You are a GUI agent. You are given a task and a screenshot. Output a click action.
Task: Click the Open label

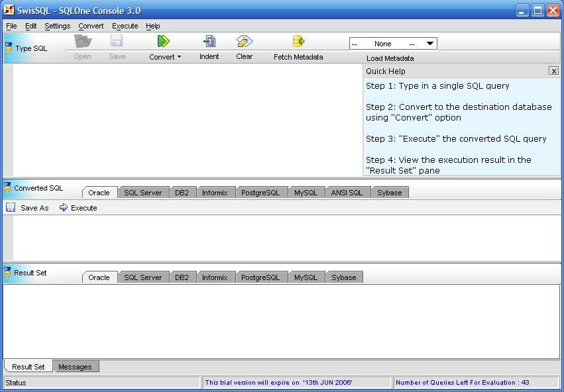pyautogui.click(x=83, y=56)
